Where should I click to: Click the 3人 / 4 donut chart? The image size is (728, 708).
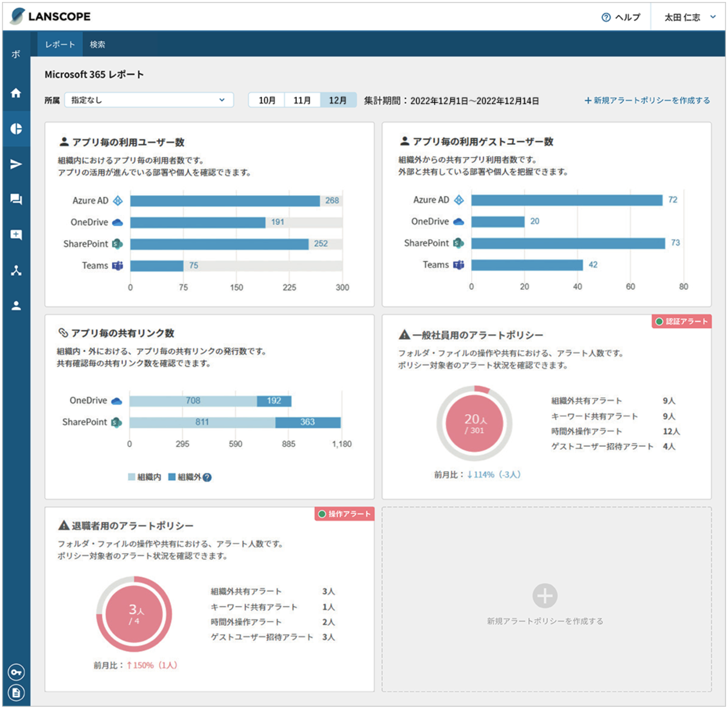pos(134,614)
